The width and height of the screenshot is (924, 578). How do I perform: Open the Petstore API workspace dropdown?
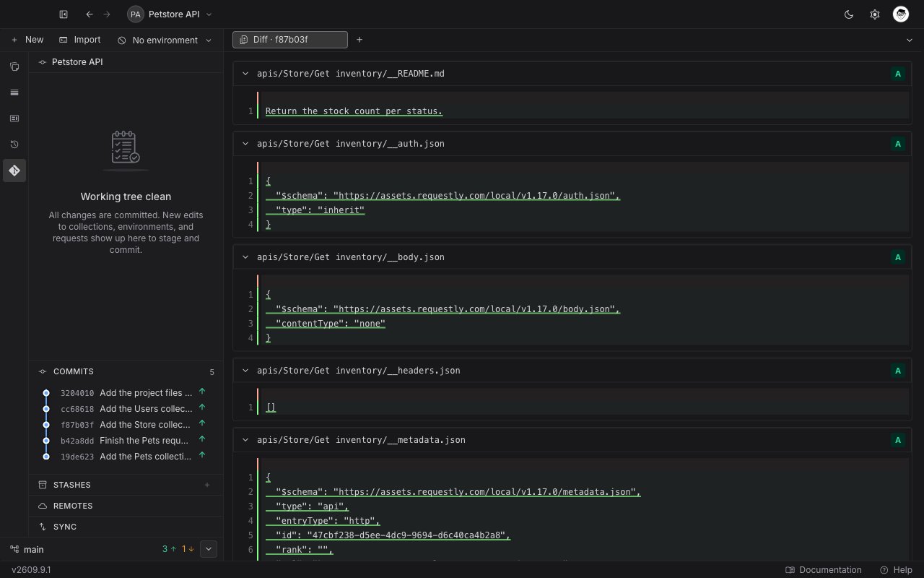coord(170,14)
